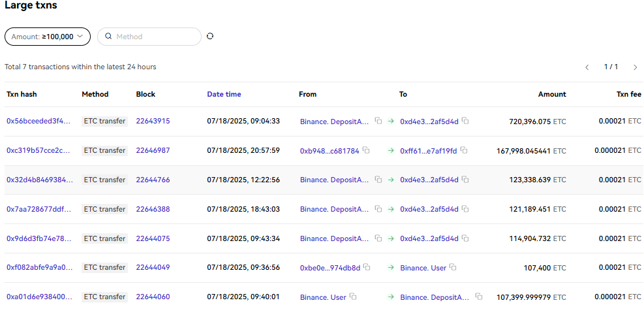
Task: Copy From address in the 18:43:03 row
Action: (x=378, y=209)
